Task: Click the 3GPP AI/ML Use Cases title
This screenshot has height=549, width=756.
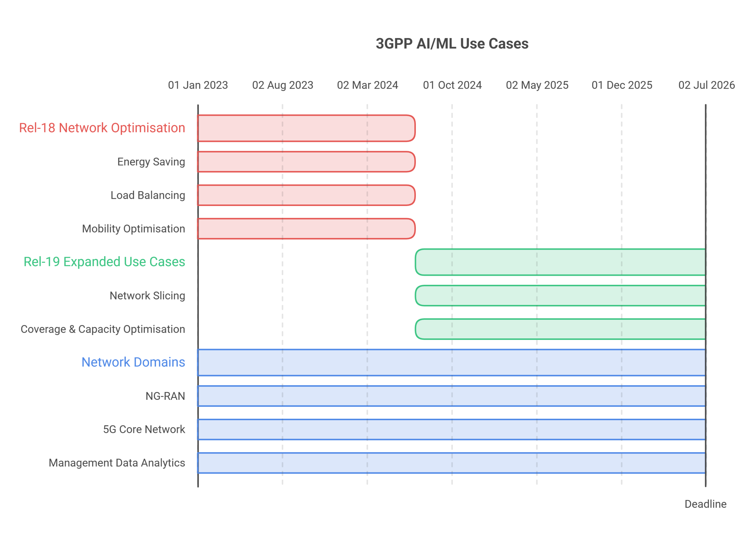Action: 452,44
